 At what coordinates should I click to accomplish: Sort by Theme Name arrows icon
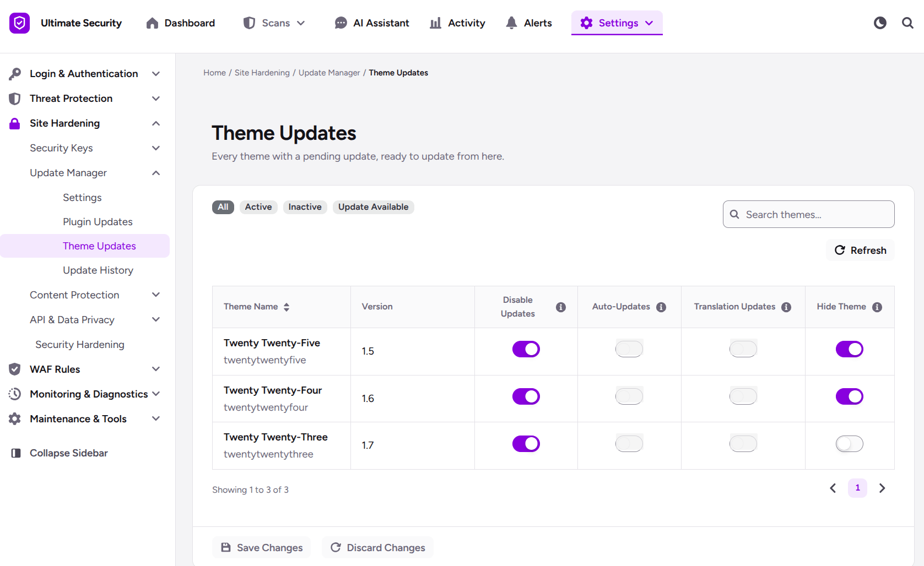pos(287,307)
